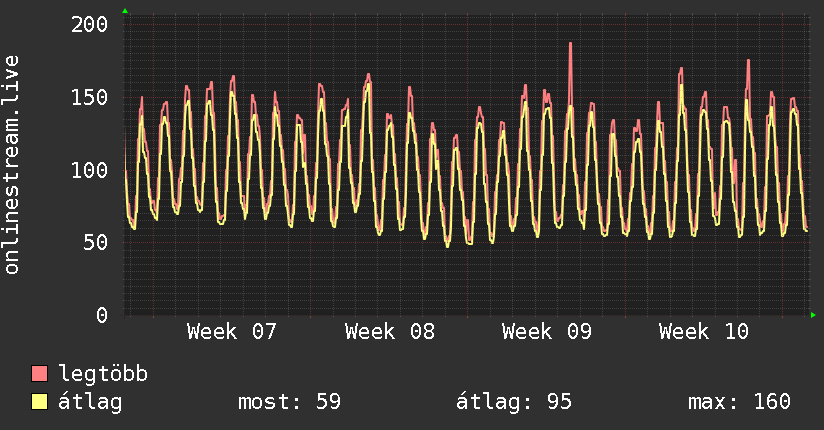Click the 200 y-axis tick label

tap(89, 24)
